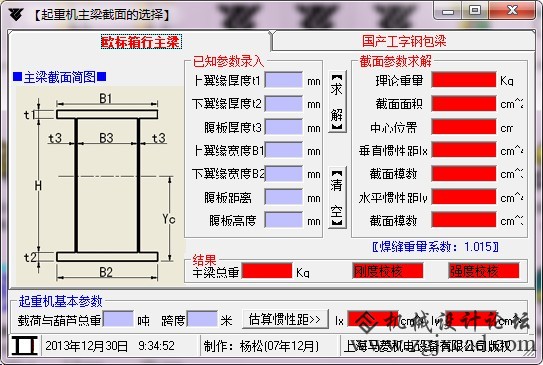Switch to the 欧标箱行主梁 tab

(x=141, y=42)
